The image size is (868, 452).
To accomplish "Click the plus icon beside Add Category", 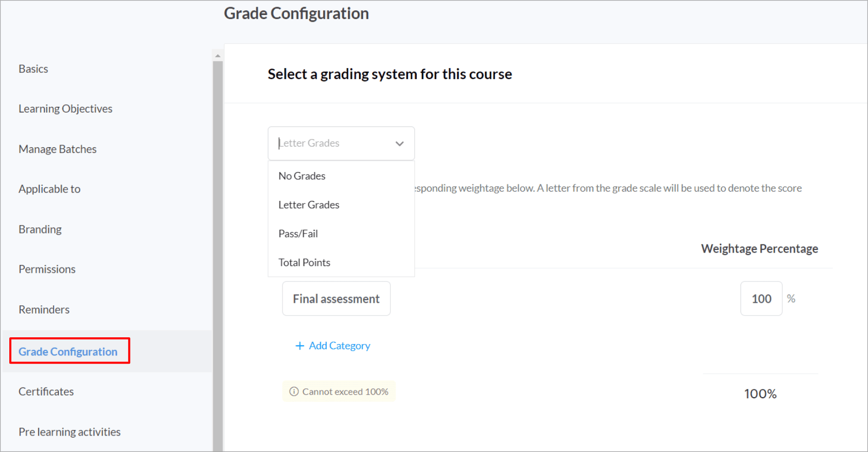I will tap(299, 346).
